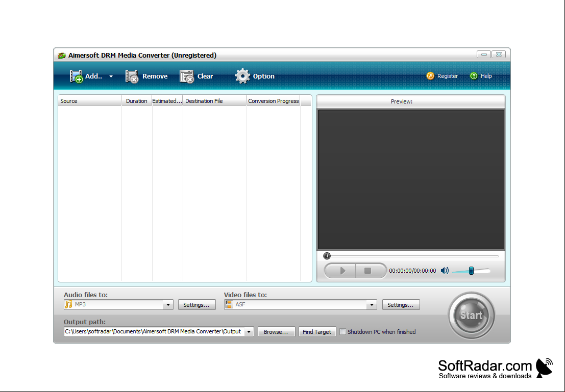Open the audio Settings button next to MP3
This screenshot has height=392, width=565.
(196, 304)
